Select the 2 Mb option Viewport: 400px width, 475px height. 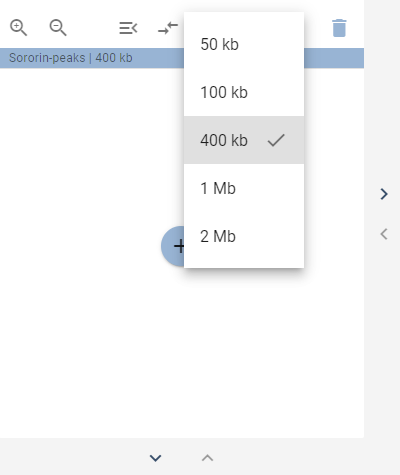(x=244, y=236)
